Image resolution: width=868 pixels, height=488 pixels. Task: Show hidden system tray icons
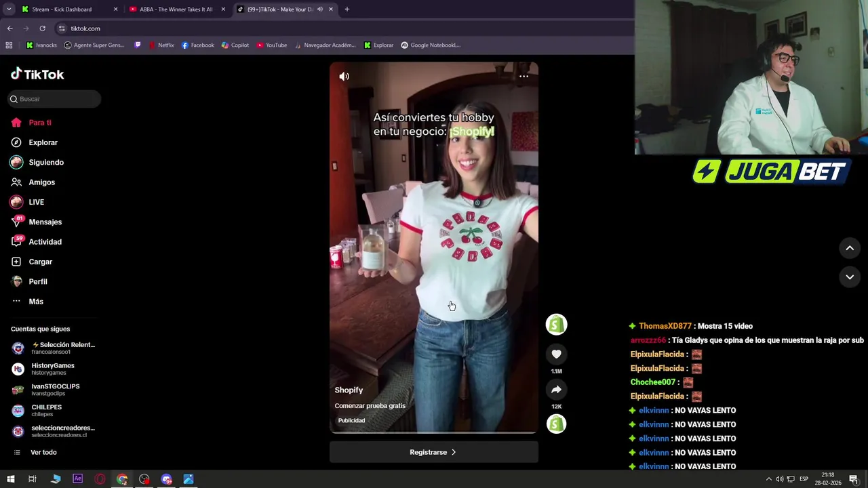(x=768, y=479)
